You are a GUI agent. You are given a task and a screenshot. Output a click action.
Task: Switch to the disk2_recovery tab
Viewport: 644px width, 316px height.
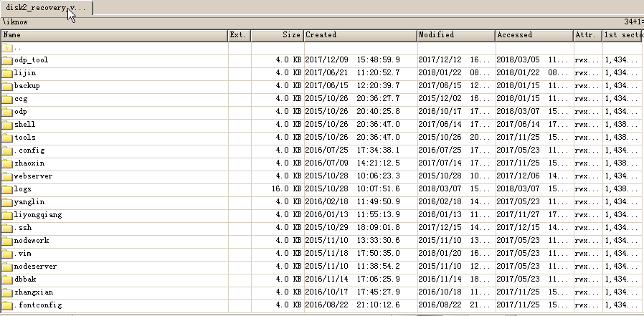coord(46,8)
